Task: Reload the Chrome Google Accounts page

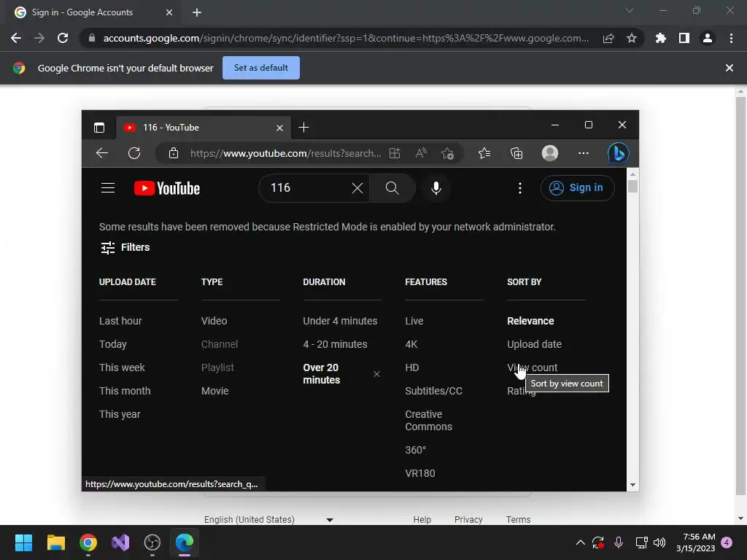Action: pyautogui.click(x=63, y=38)
